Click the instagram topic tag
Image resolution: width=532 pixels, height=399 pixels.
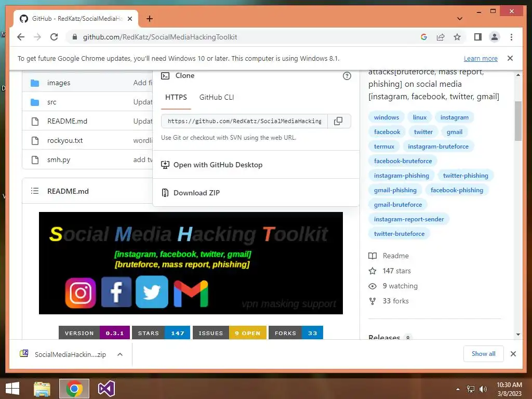pyautogui.click(x=454, y=117)
